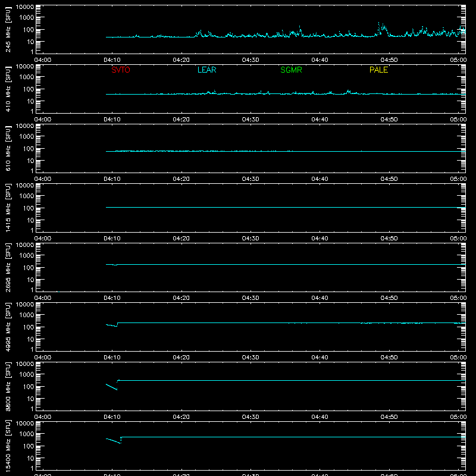Click the 04:50 tick label under 610 MHz plot
476x476 pixels.
[x=389, y=179]
